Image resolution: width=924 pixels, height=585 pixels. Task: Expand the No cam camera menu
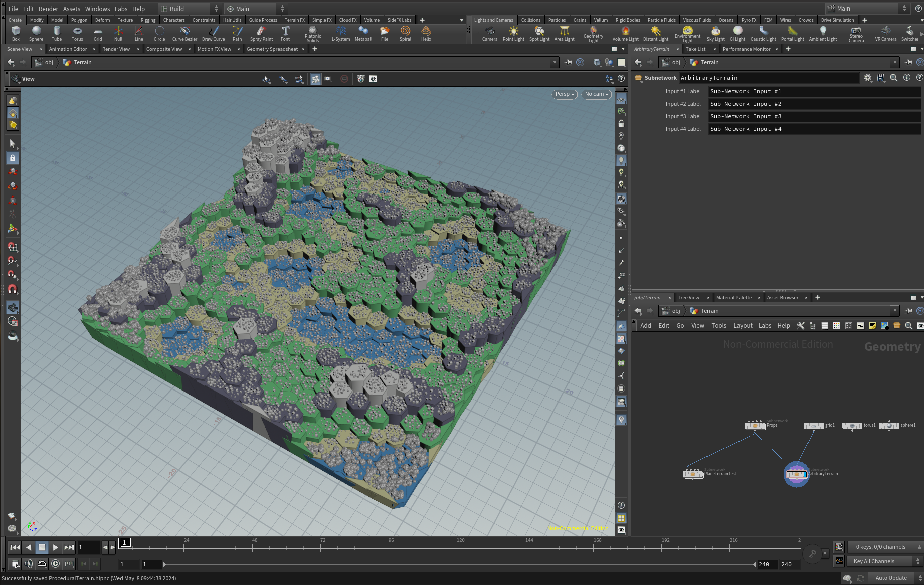596,94
